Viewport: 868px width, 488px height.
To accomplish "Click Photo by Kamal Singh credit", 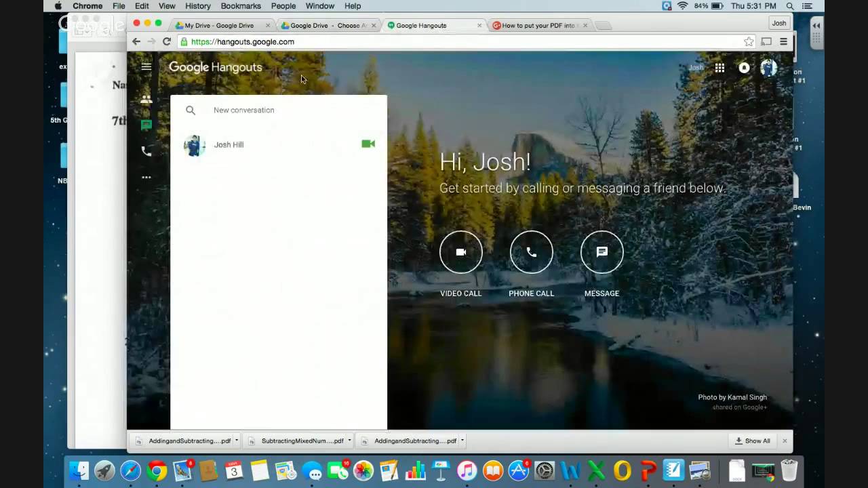I will (x=732, y=397).
